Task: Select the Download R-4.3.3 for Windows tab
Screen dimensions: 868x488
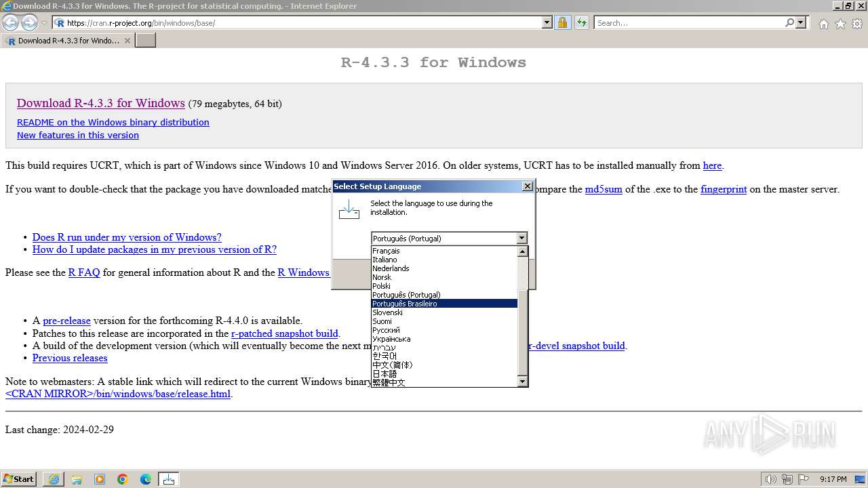Action: [x=68, y=41]
